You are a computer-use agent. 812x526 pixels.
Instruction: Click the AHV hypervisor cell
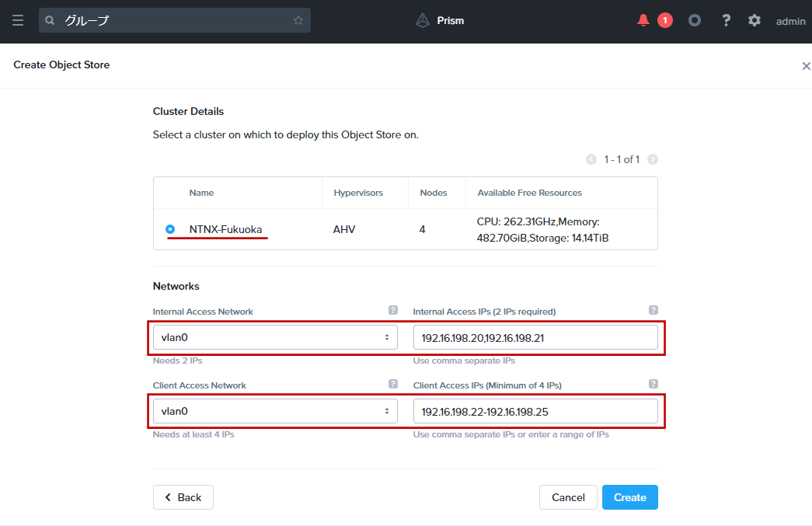click(344, 229)
